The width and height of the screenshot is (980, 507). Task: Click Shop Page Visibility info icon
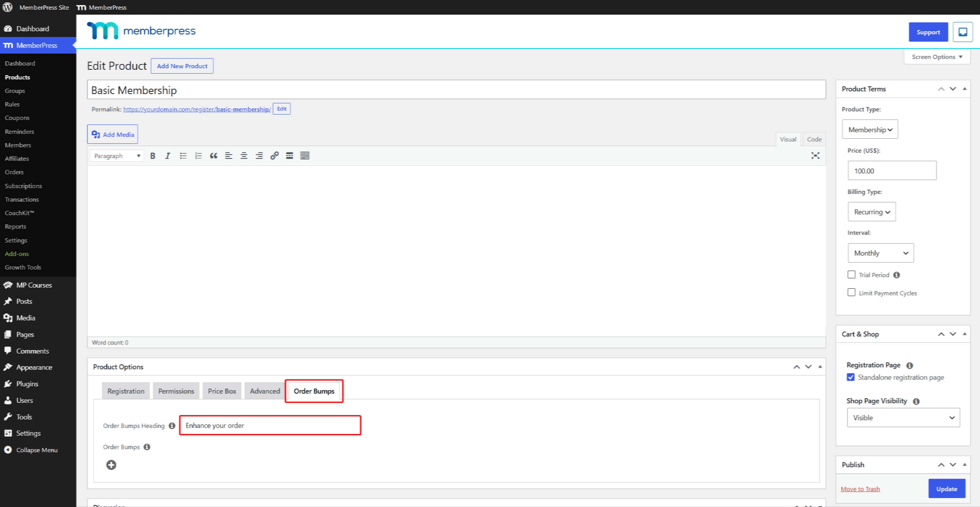[916, 401]
